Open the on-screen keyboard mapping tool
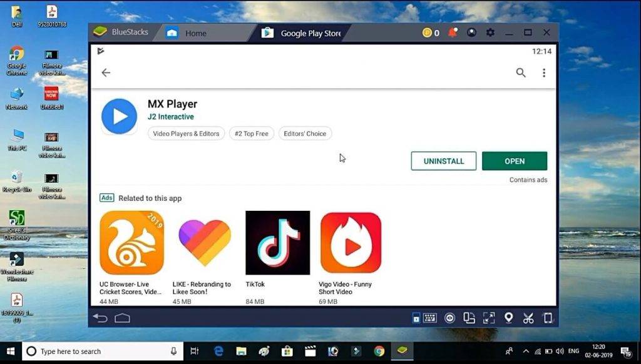The image size is (641, 364). point(431,318)
